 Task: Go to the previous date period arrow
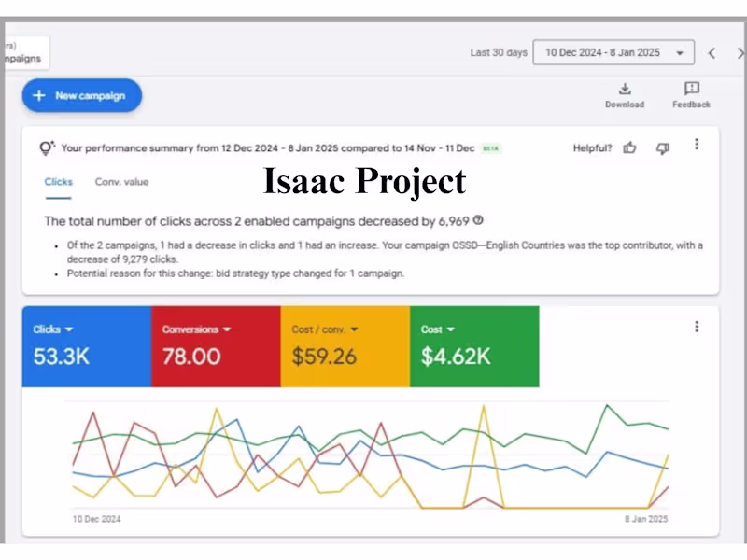[x=712, y=53]
